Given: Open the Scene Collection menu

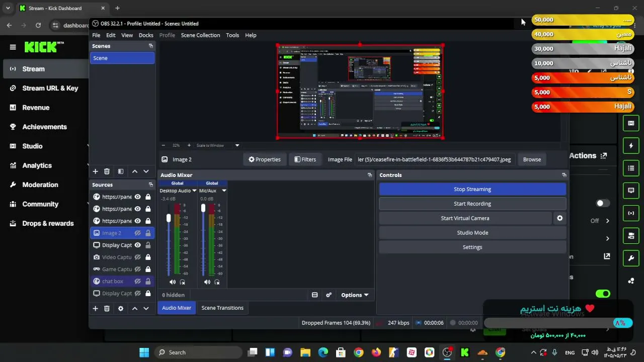Looking at the screenshot, I should tap(200, 35).
